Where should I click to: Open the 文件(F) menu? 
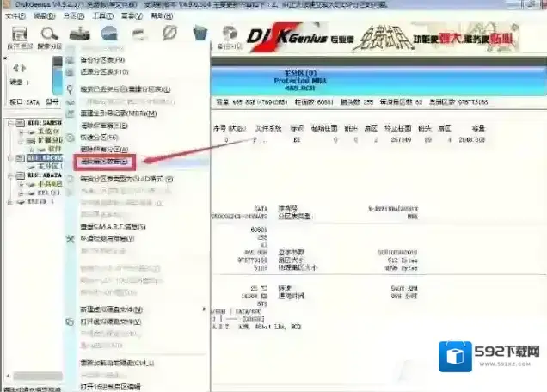(15, 16)
